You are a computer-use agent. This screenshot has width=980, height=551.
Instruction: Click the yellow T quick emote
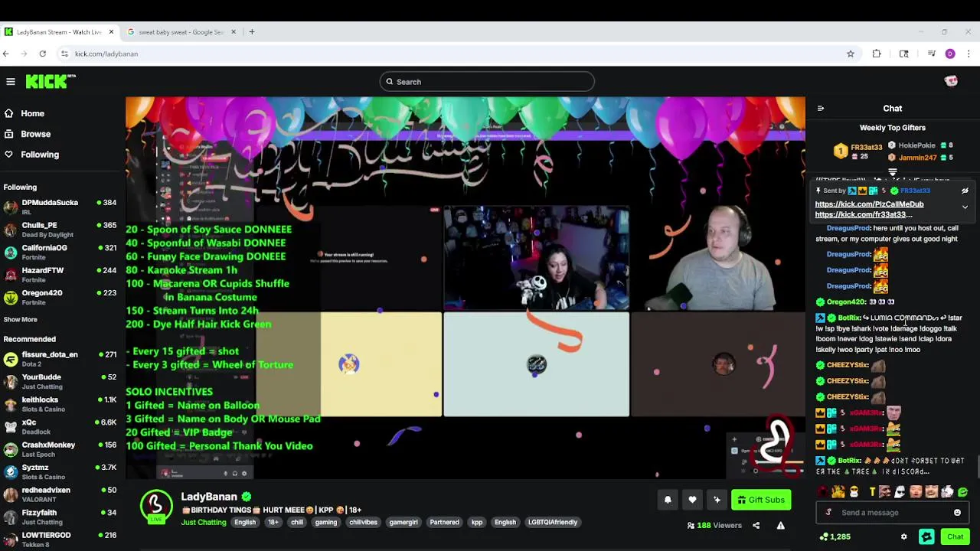pyautogui.click(x=871, y=492)
